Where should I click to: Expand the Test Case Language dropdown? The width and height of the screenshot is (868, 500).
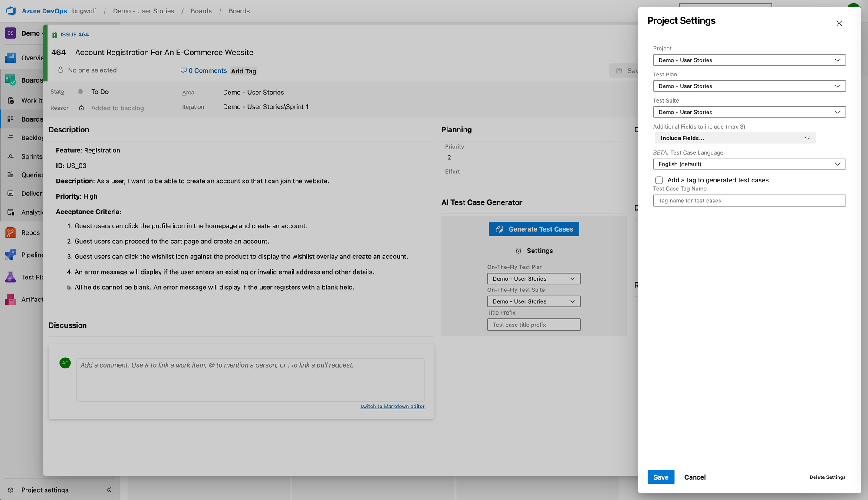tap(749, 164)
